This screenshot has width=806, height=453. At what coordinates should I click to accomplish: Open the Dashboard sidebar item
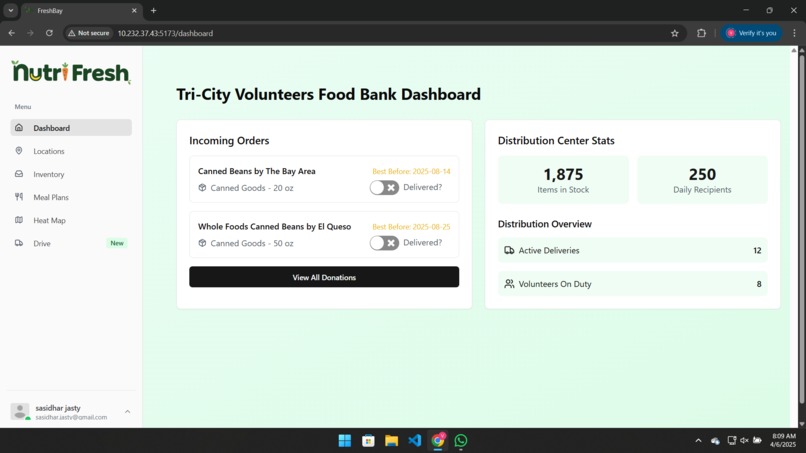click(71, 128)
